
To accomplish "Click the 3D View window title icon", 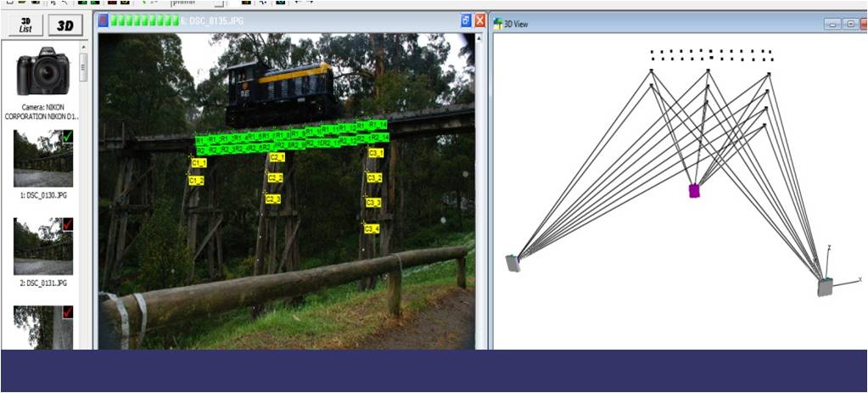I will [498, 24].
